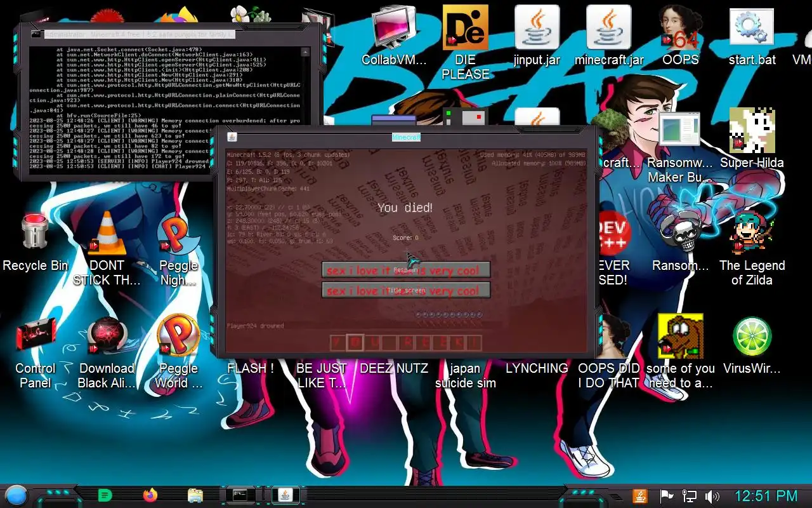Viewport: 812px width, 508px height.
Task: Click the Java tray icon
Action: [x=640, y=496]
